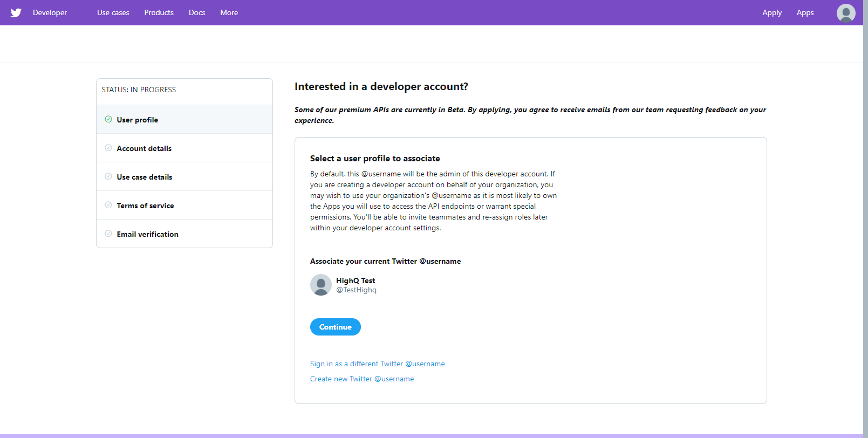Select the Terms of service step
Screen dimensions: 868x438
coord(145,206)
